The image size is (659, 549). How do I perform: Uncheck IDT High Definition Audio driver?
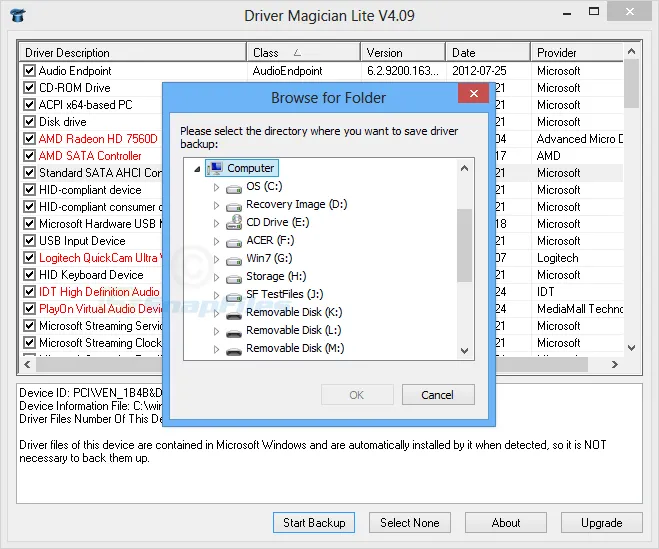click(x=29, y=291)
